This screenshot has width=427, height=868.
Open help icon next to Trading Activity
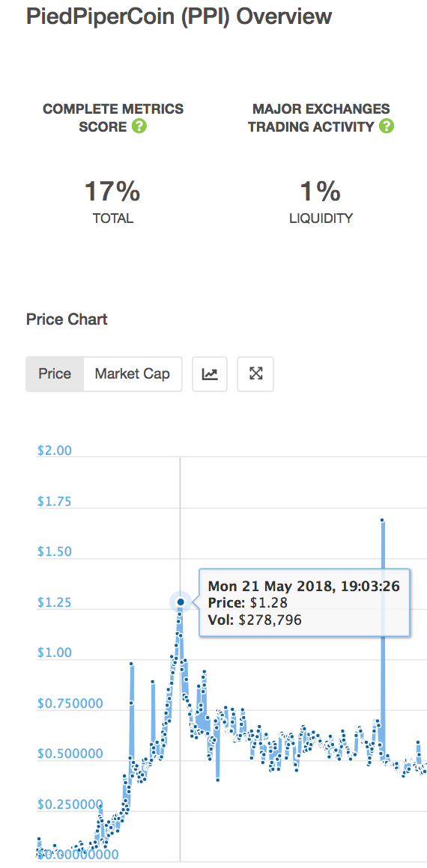[x=387, y=126]
